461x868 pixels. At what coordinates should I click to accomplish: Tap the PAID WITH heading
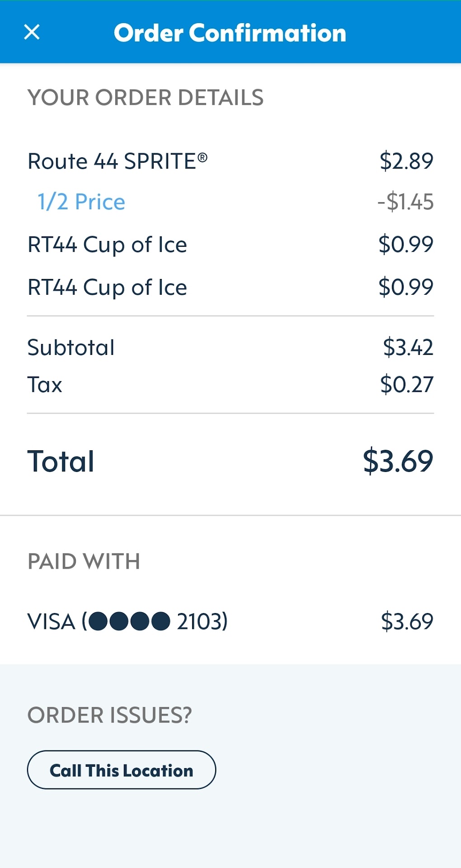(84, 561)
